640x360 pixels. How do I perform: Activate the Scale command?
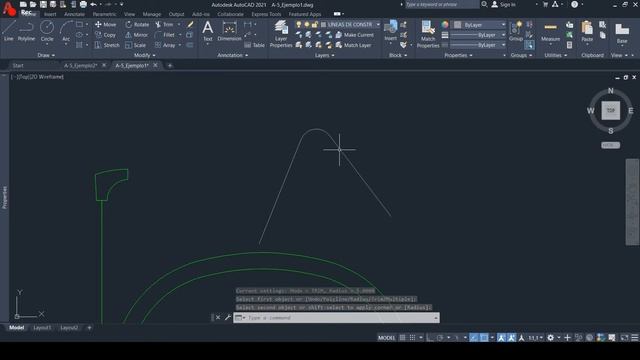point(136,45)
